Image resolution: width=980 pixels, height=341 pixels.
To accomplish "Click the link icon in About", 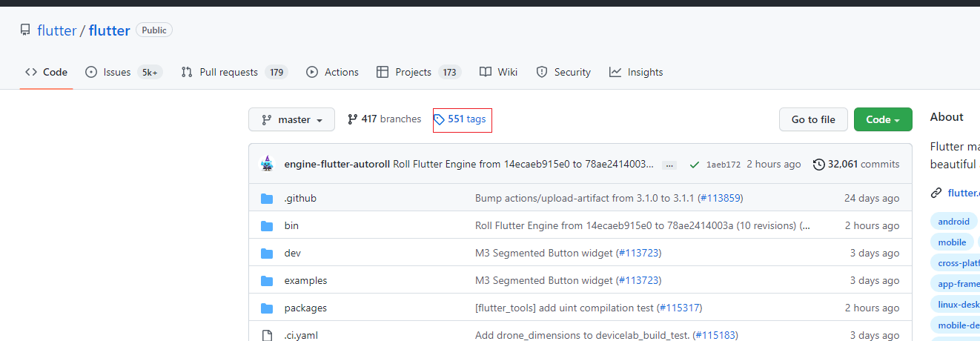I will click(x=936, y=193).
